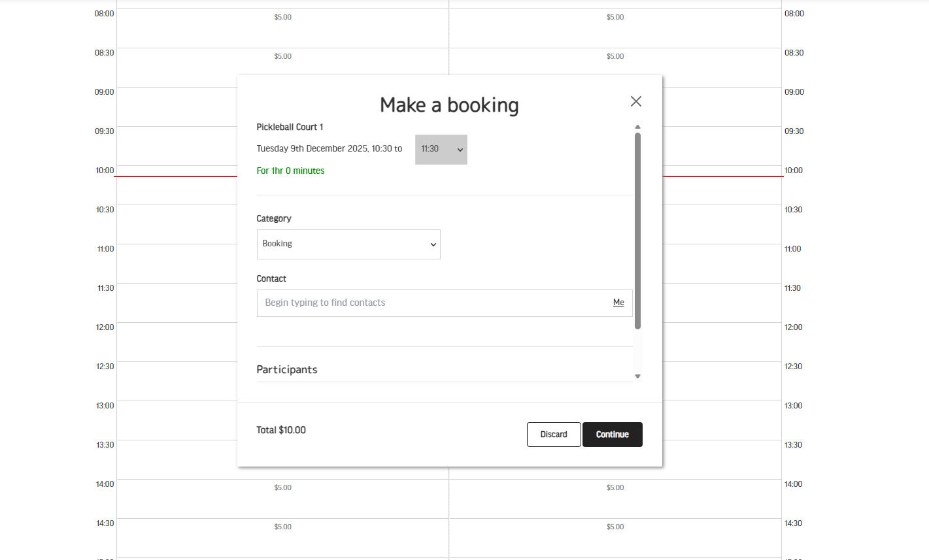Image resolution: width=929 pixels, height=560 pixels.
Task: Choose the 14:00 $5.00 slot in left column
Action: tap(282, 488)
